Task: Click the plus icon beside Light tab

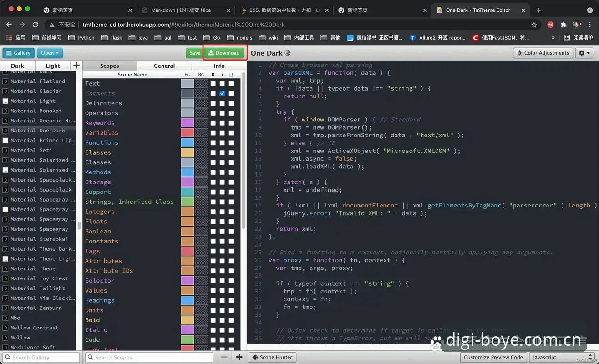Action: tap(76, 66)
